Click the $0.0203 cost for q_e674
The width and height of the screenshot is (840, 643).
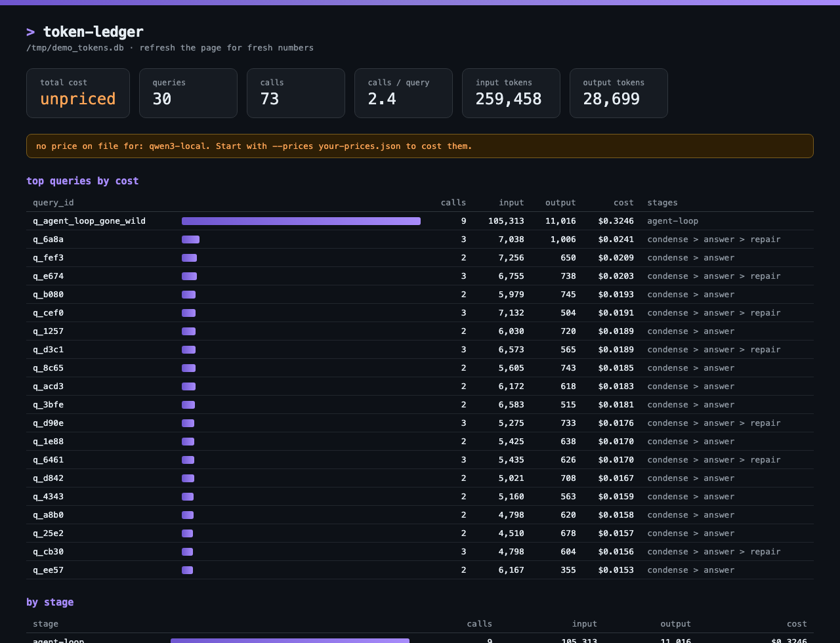[616, 276]
